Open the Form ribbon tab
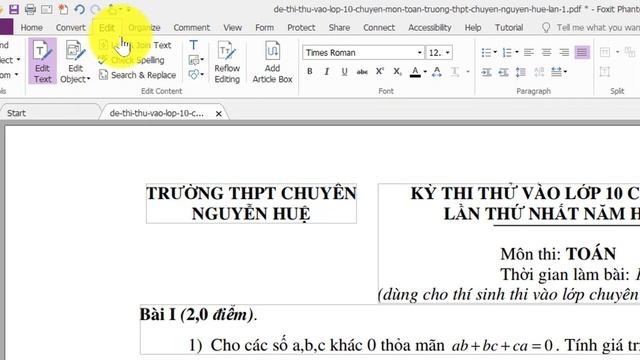640x360 pixels. tap(264, 27)
